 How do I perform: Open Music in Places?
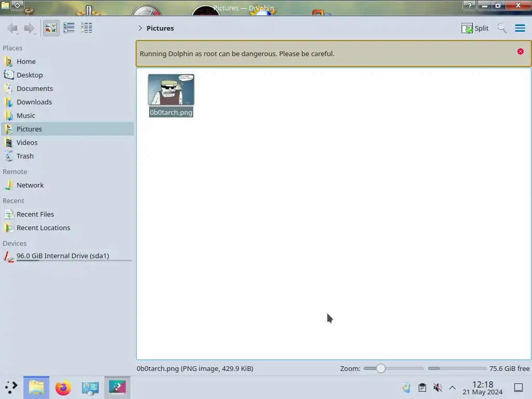click(x=68, y=116)
